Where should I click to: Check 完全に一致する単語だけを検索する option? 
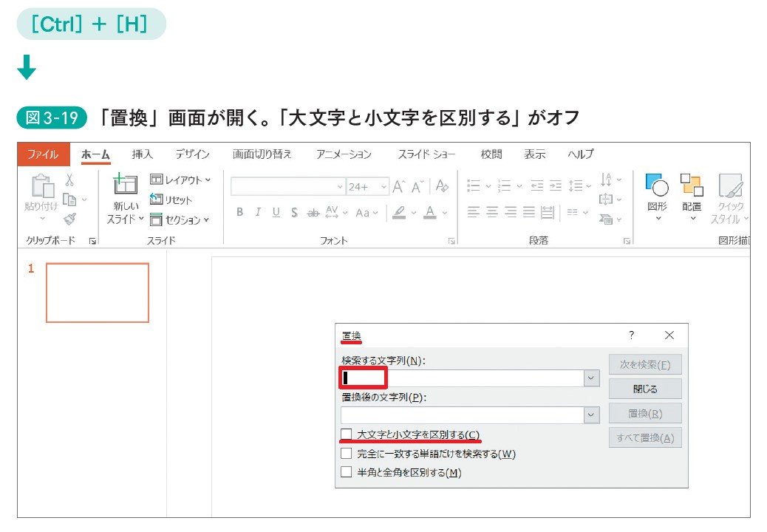tap(346, 454)
